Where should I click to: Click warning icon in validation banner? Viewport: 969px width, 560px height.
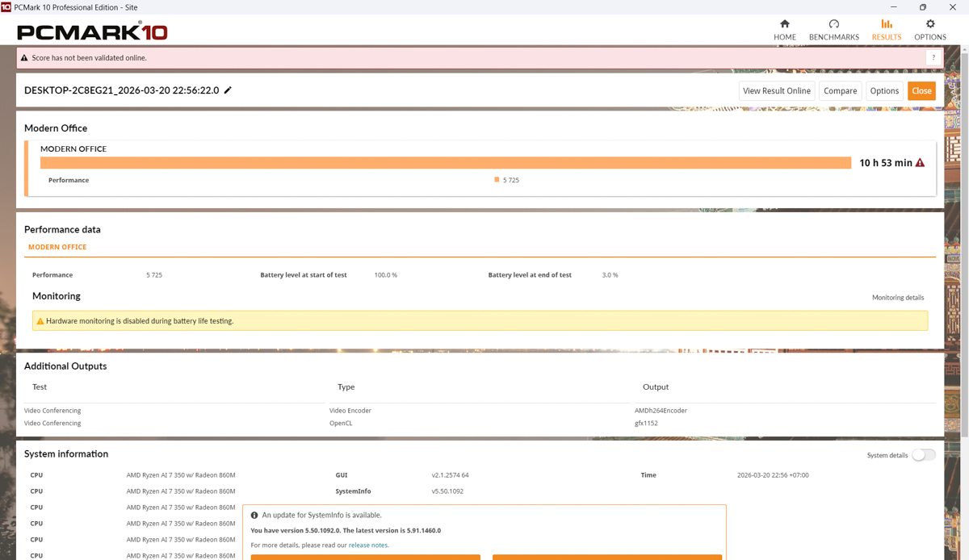point(24,58)
